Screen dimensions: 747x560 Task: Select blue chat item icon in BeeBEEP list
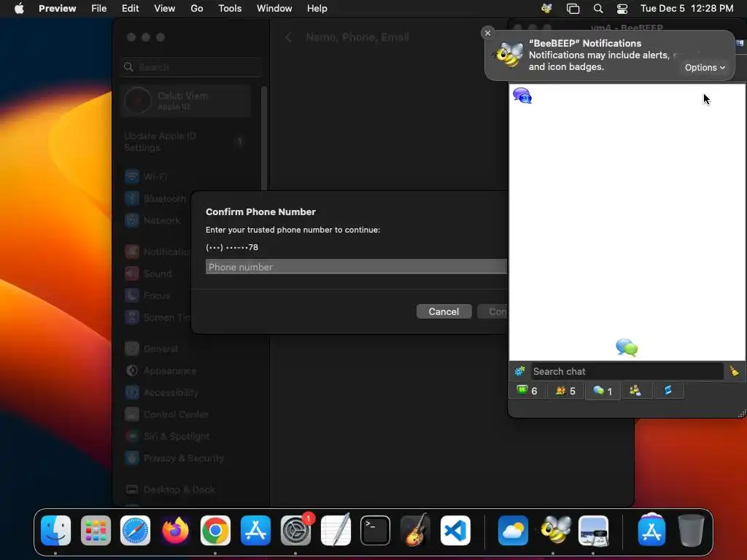pyautogui.click(x=522, y=96)
